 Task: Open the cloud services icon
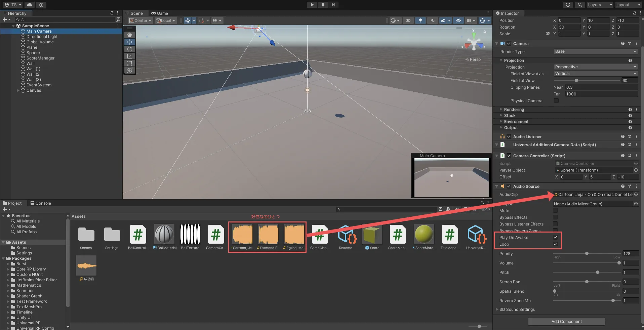pos(30,5)
